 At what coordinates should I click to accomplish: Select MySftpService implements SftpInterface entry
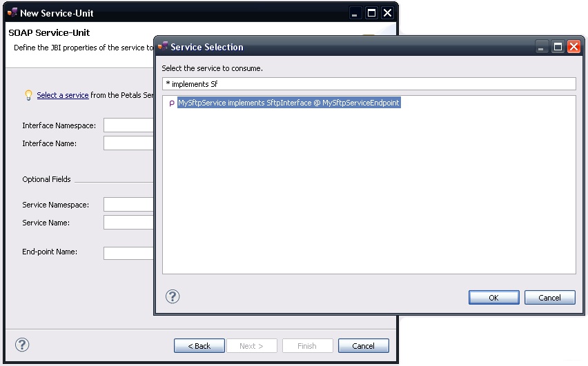tap(288, 103)
